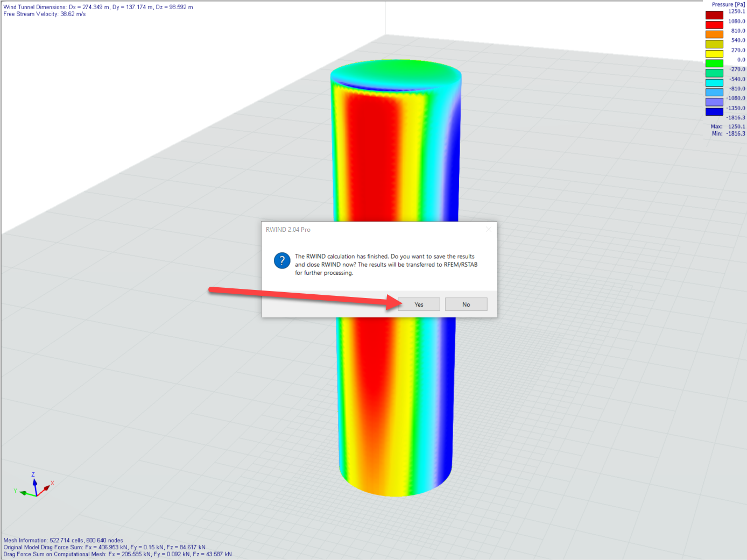Screen dimensions: 747x560
Task: Confirm saving results with the Yes button
Action: click(x=419, y=304)
